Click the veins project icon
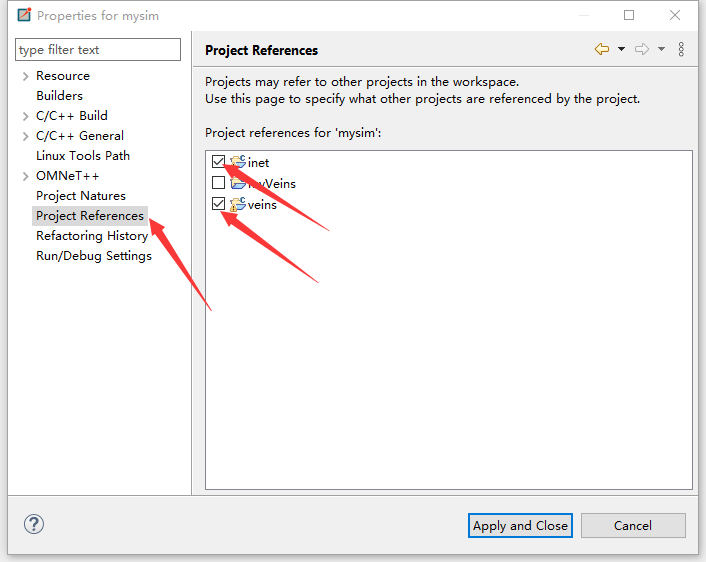The image size is (706, 562). pyautogui.click(x=238, y=204)
